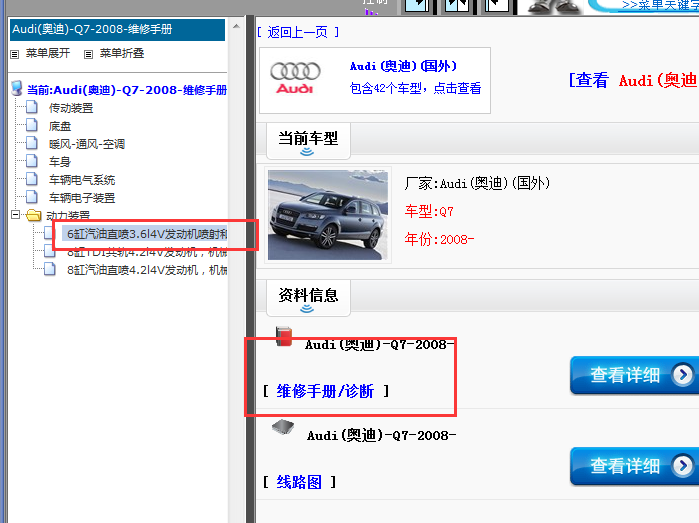Click the Audi Q7 car thumbnail
This screenshot has height=523, width=699.
(x=328, y=214)
